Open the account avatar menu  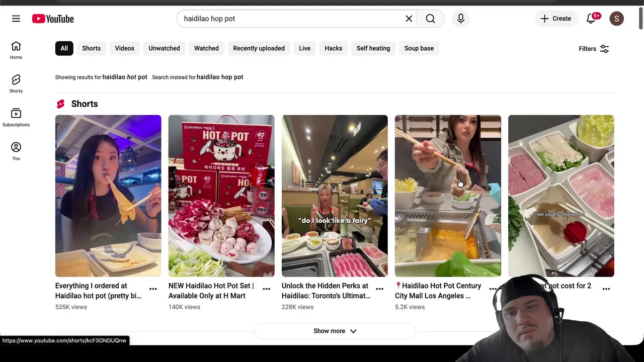point(616,19)
